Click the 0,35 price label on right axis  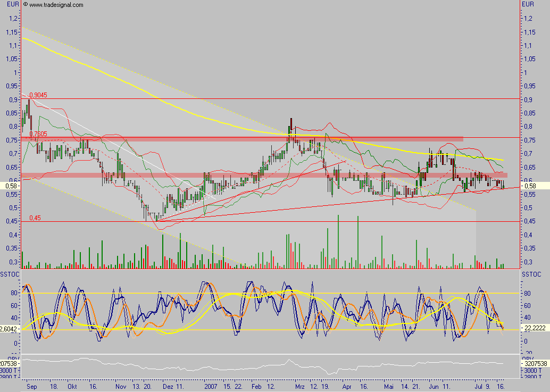[530, 248]
